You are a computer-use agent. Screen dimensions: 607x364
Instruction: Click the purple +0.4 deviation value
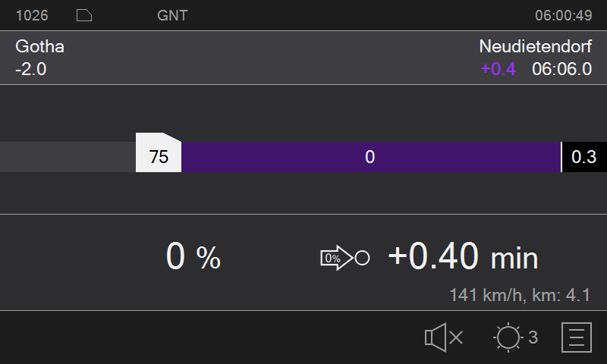click(x=498, y=69)
